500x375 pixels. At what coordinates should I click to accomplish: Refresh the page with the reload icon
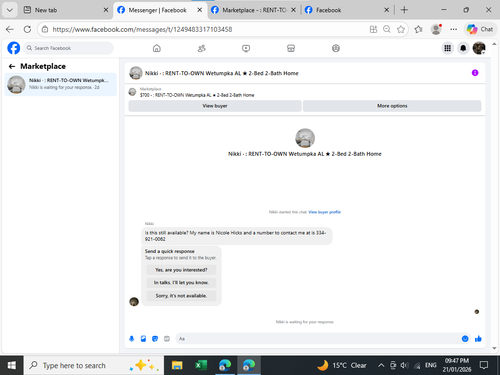click(27, 29)
